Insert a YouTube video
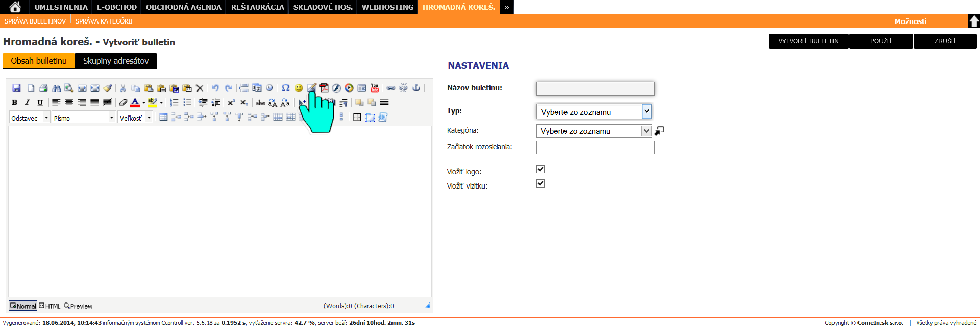The width and height of the screenshot is (980, 326). [375, 88]
